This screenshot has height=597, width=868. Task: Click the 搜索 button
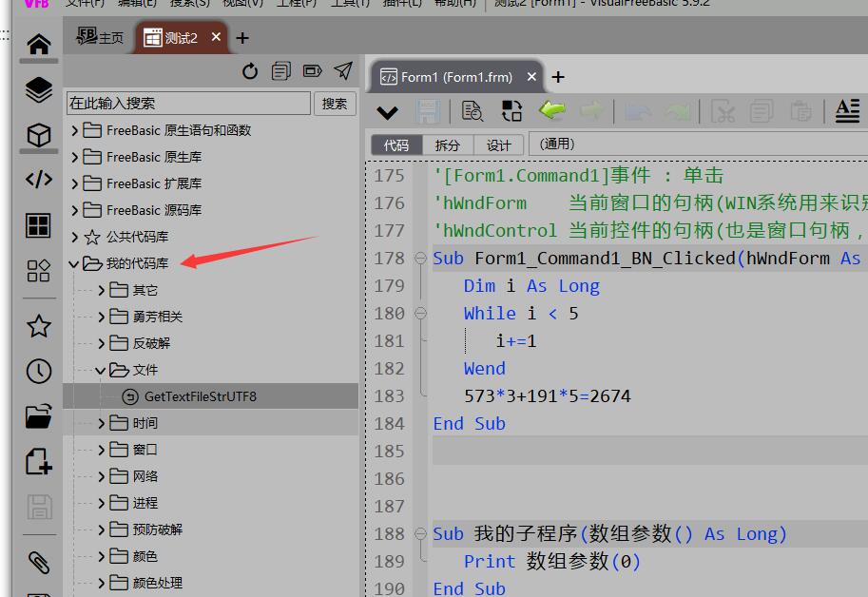(x=334, y=103)
